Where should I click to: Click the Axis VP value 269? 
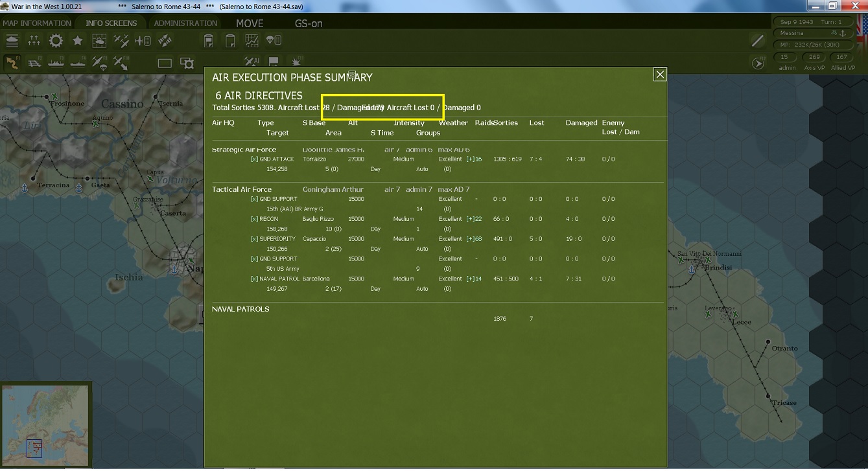pyautogui.click(x=814, y=57)
